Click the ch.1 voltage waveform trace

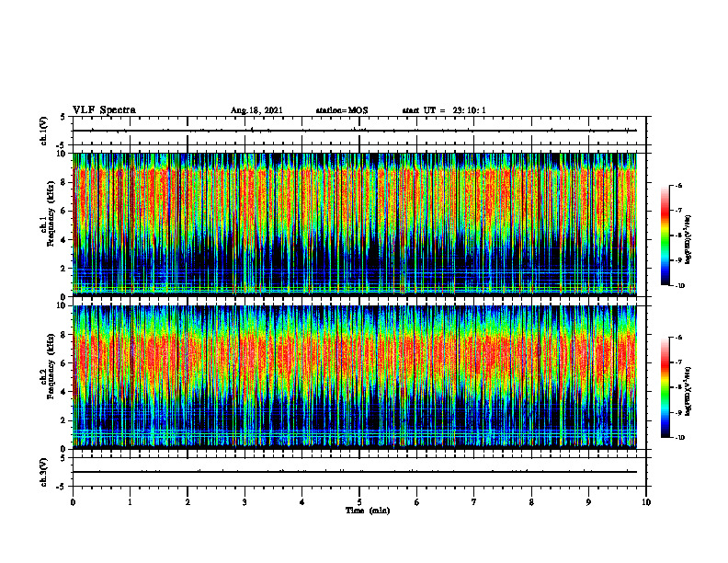point(355,131)
